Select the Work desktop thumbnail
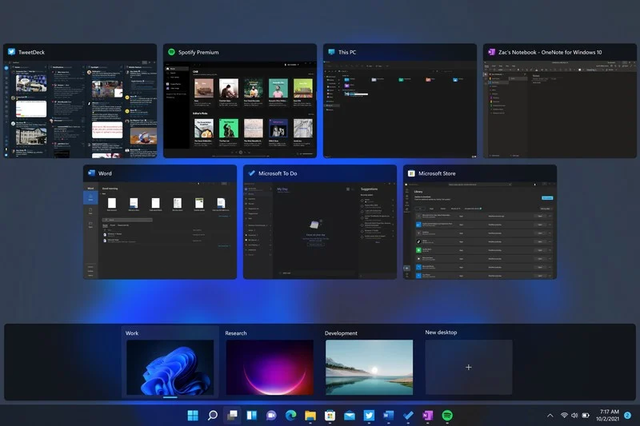This screenshot has width=640, height=426. [x=169, y=367]
